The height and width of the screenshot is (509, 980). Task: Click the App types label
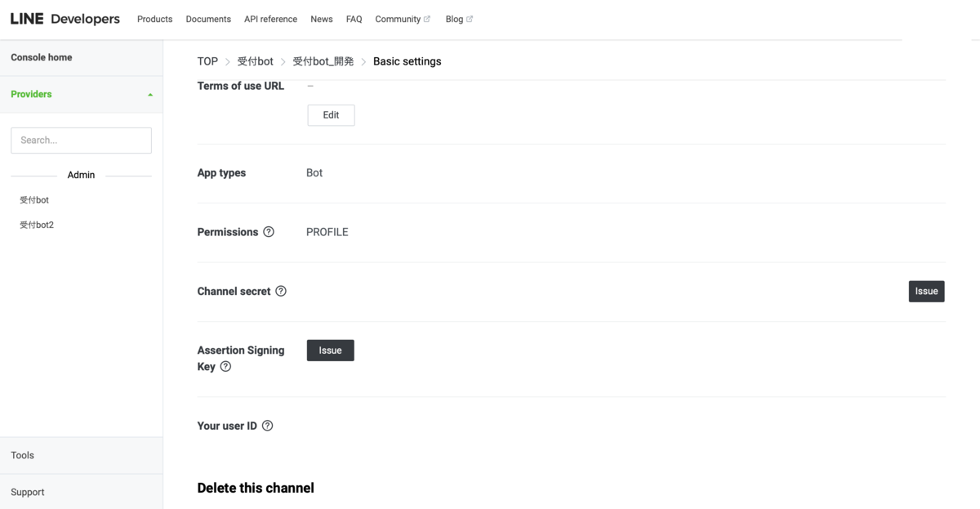tap(221, 173)
